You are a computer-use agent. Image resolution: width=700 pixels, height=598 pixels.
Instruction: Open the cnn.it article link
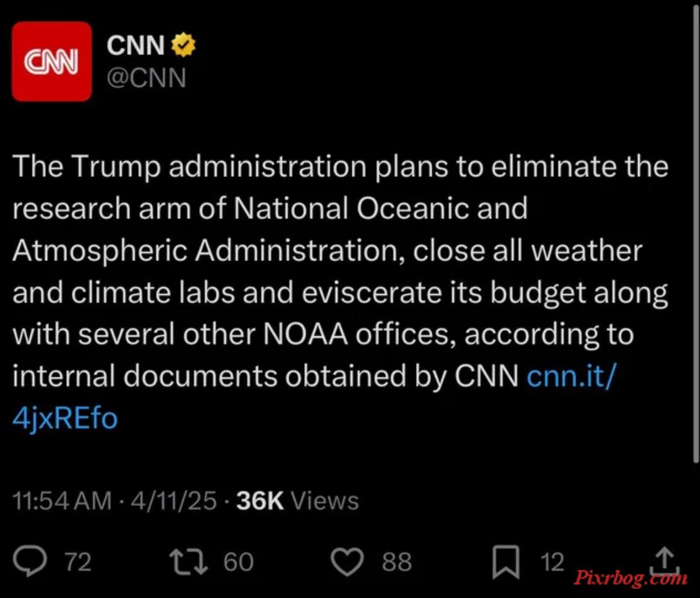[571, 375]
